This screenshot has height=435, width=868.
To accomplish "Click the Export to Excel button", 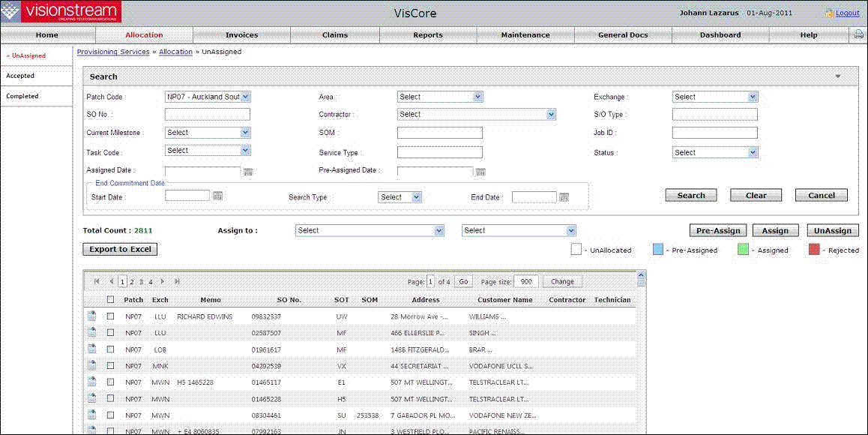I will tap(120, 249).
